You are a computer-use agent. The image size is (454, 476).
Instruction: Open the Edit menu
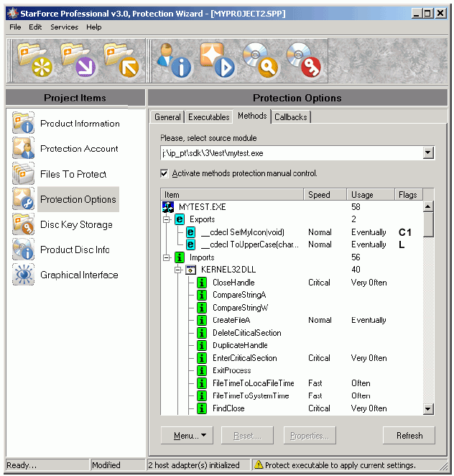click(35, 27)
